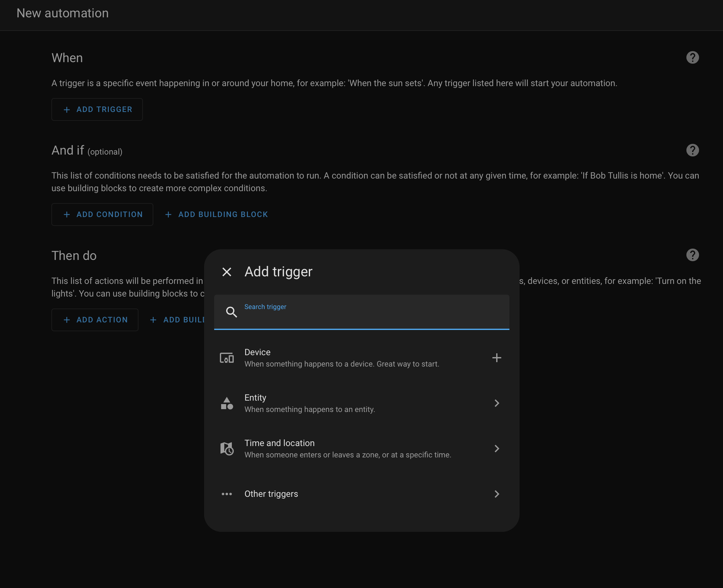Click the Add Trigger button

tap(97, 109)
